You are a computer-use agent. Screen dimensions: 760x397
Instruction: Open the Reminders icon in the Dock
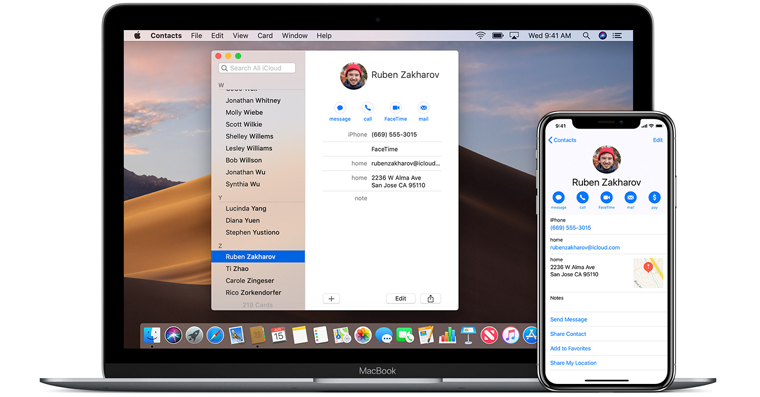(320, 335)
